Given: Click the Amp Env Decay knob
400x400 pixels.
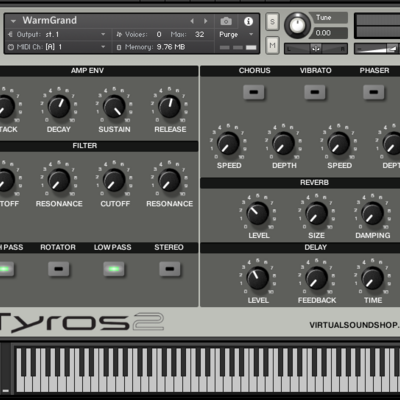Looking at the screenshot, I should click(x=59, y=106).
